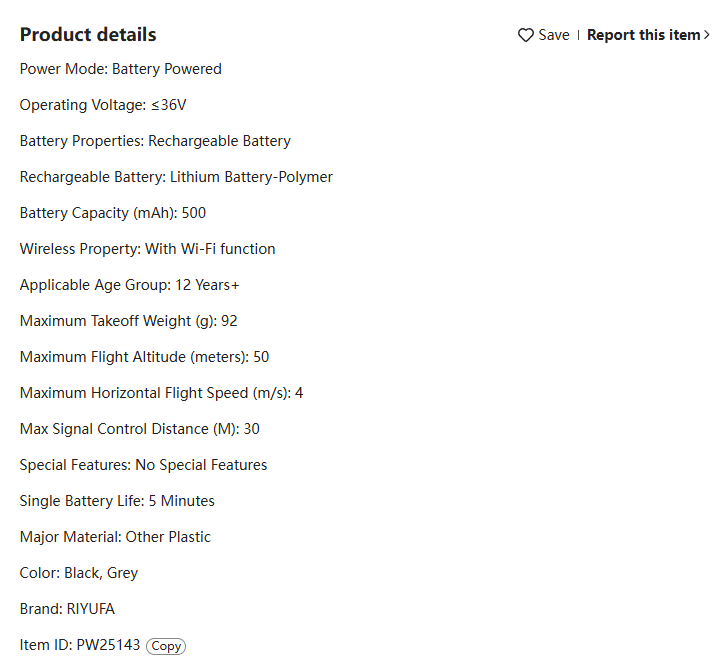This screenshot has width=727, height=666.
Task: Click Operating Voltage ≤36V text
Action: tap(103, 105)
